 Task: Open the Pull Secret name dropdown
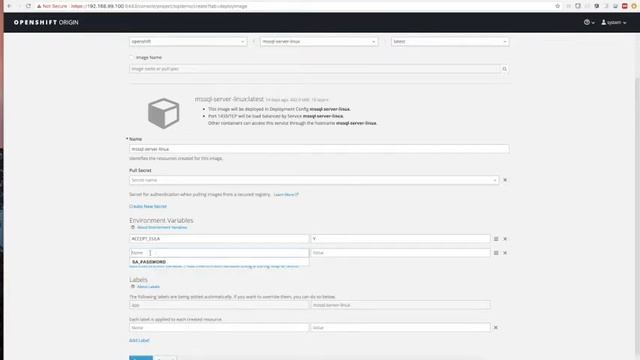coord(314,180)
